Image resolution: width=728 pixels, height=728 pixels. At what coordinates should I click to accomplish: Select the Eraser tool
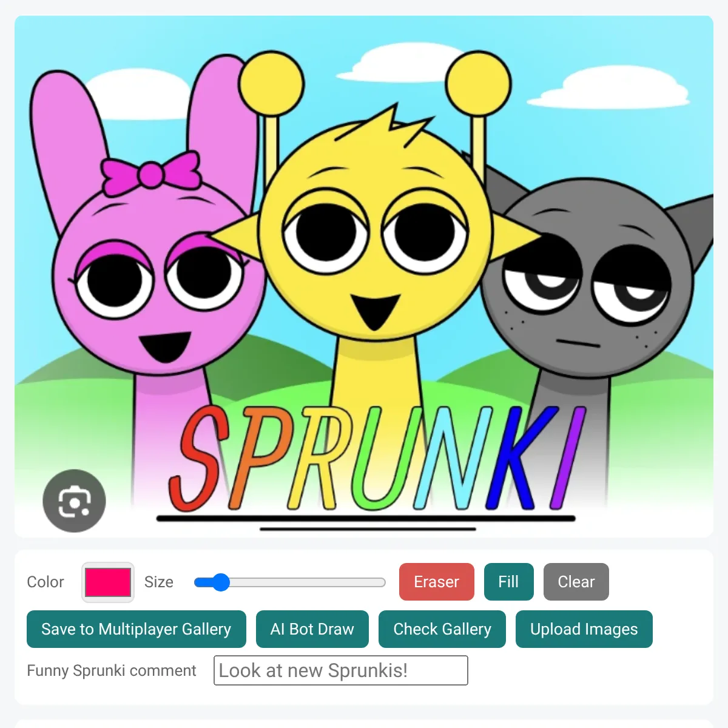pos(436,582)
